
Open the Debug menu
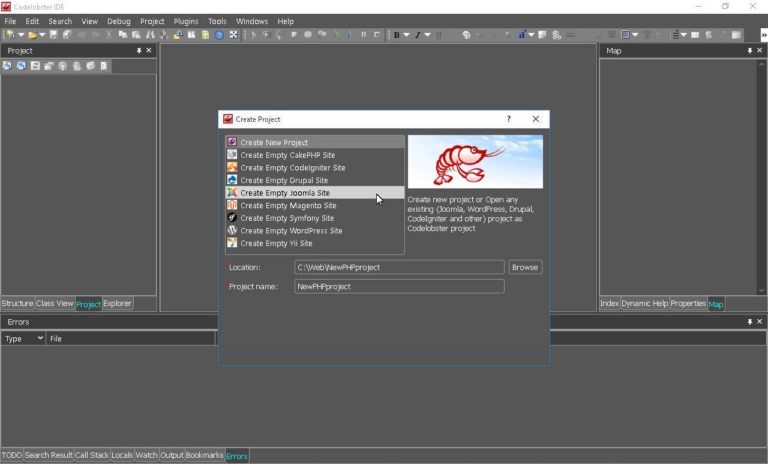(x=119, y=21)
